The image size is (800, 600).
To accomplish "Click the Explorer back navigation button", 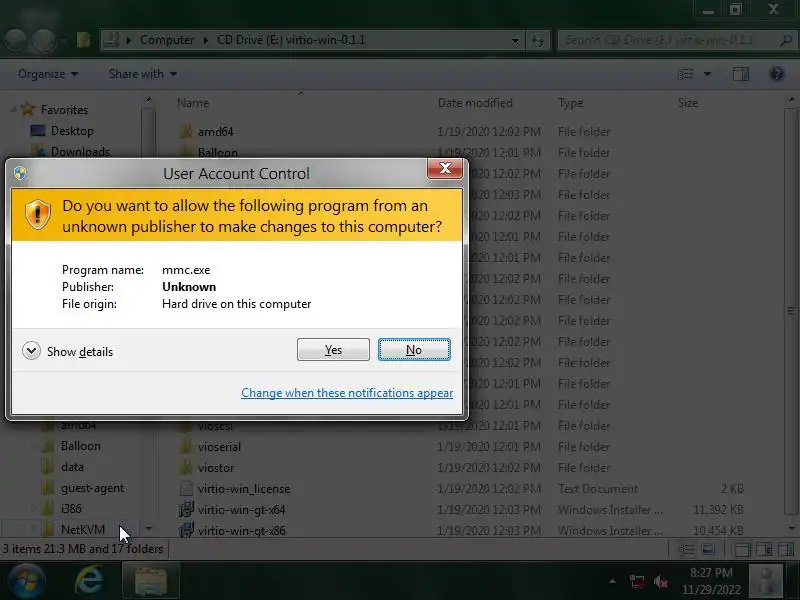I will pos(15,40).
